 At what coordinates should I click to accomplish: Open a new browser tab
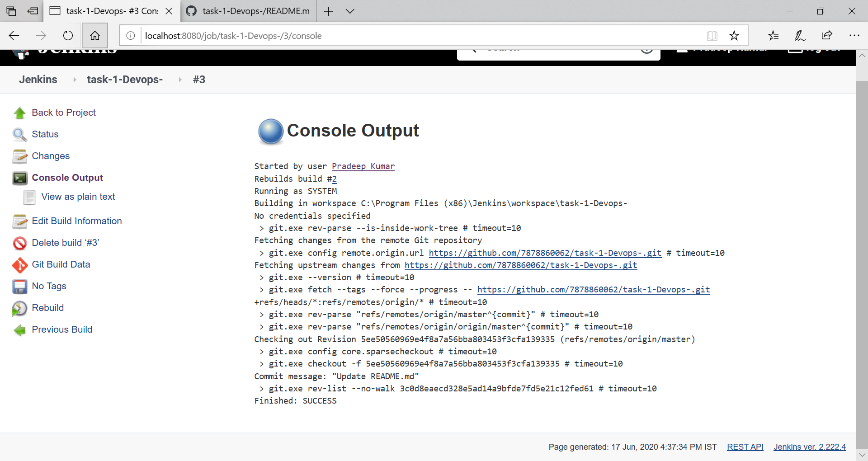(x=328, y=11)
